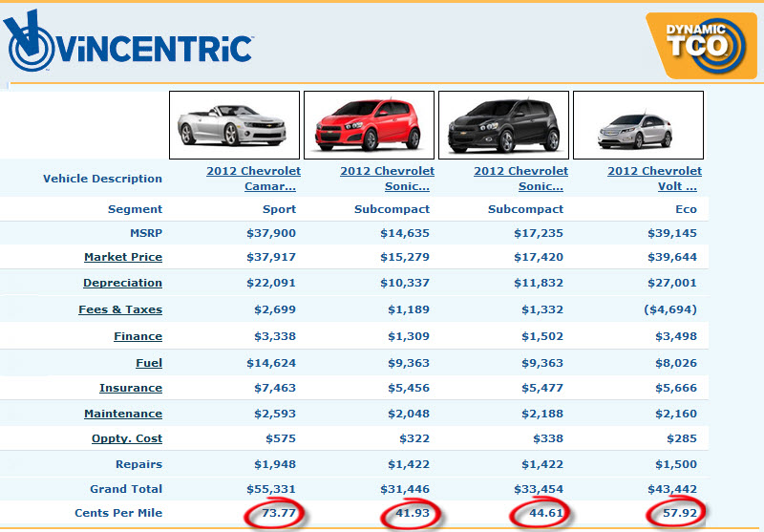
Task: Click the $1,948 repairs value
Action: pyautogui.click(x=275, y=464)
